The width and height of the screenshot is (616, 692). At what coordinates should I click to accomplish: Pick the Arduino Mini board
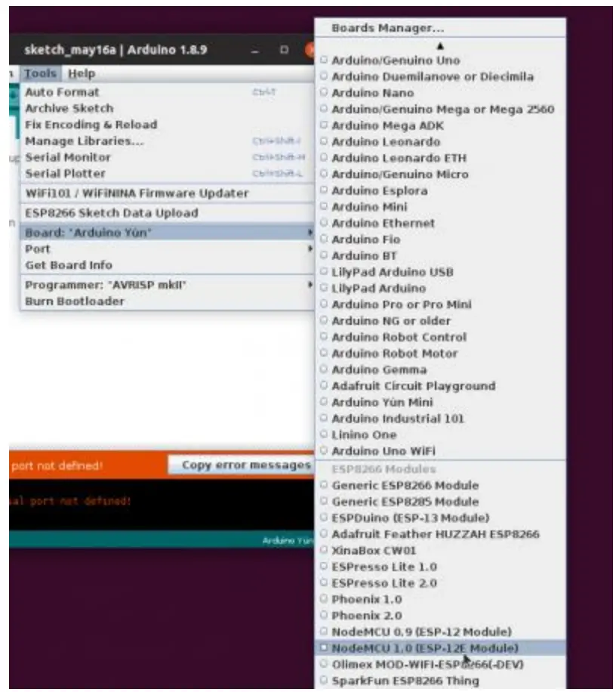pos(440,206)
